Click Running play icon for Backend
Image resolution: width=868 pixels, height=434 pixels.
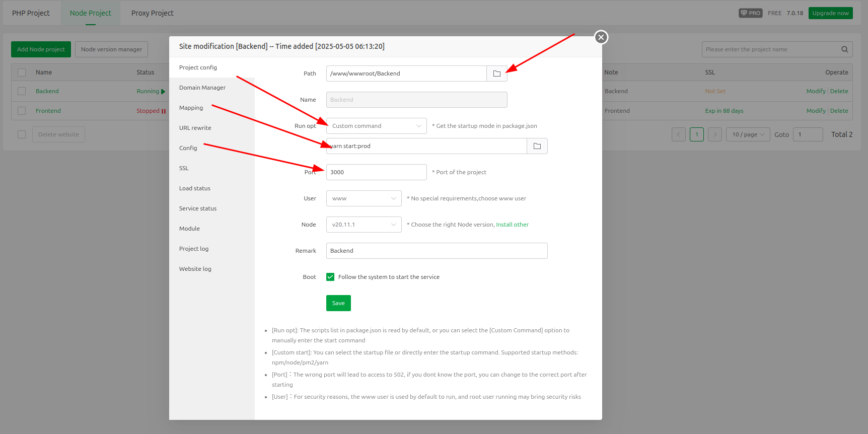click(163, 92)
